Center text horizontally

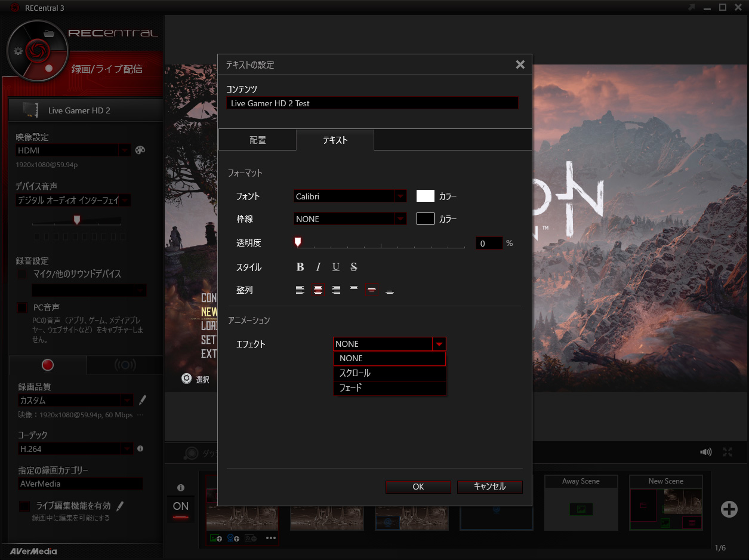318,290
